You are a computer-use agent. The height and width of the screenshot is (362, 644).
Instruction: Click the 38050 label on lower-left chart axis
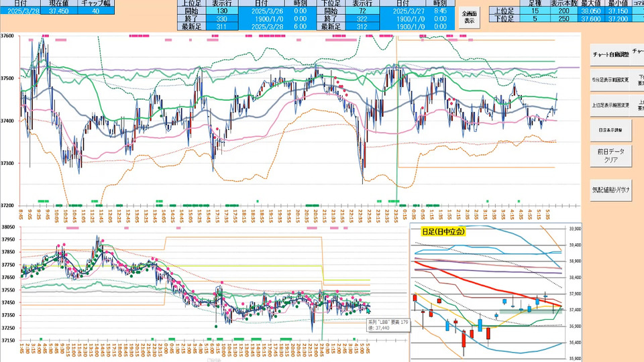click(8, 227)
